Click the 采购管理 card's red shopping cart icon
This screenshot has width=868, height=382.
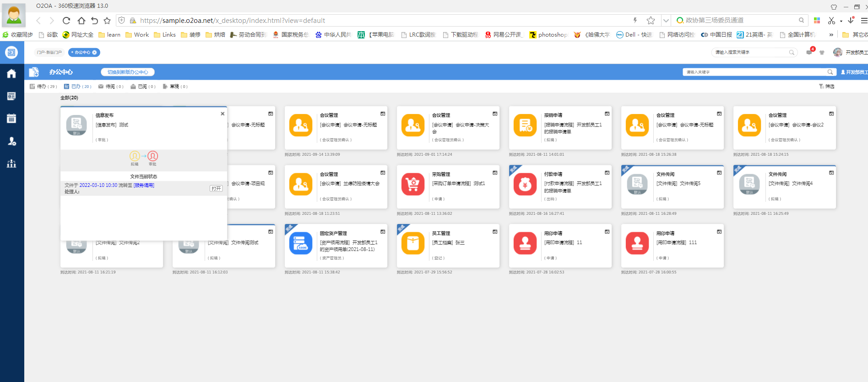(413, 184)
